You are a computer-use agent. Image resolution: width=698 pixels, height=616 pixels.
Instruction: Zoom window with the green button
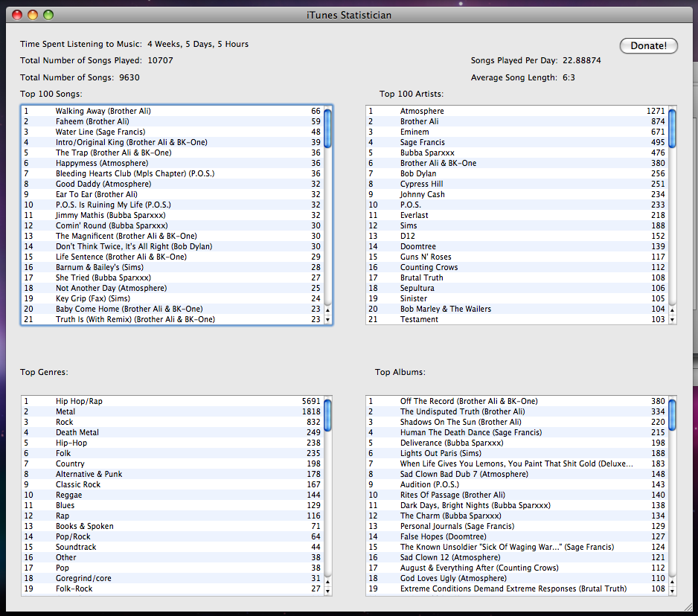point(48,15)
